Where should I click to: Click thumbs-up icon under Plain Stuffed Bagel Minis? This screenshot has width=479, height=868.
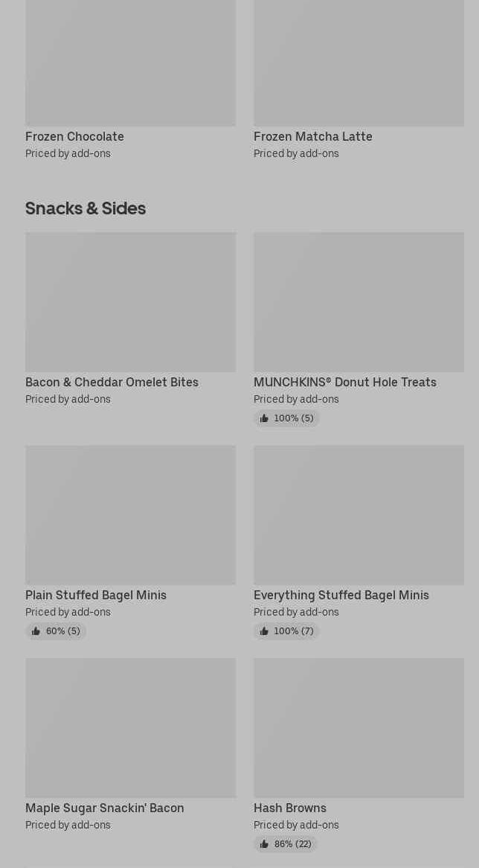tap(36, 631)
